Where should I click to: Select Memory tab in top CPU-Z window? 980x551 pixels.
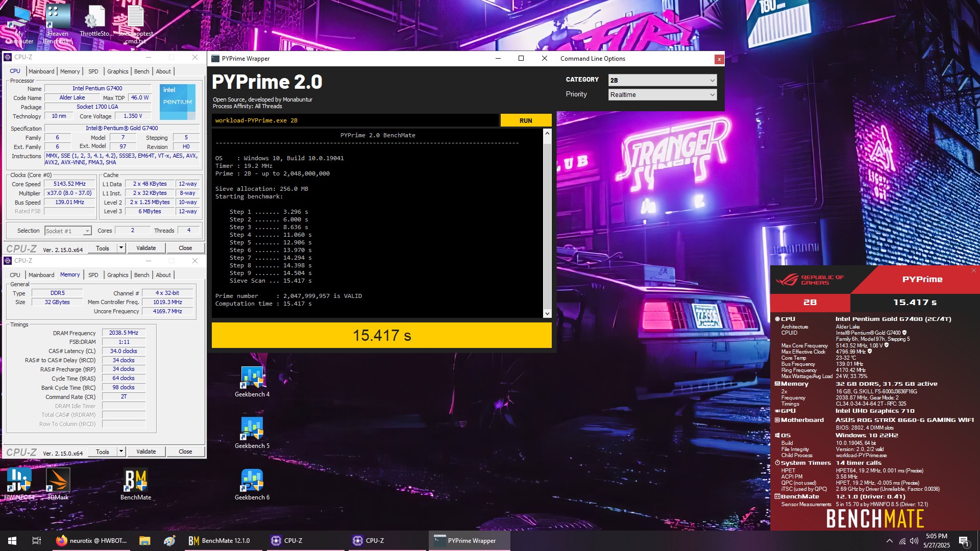[70, 71]
